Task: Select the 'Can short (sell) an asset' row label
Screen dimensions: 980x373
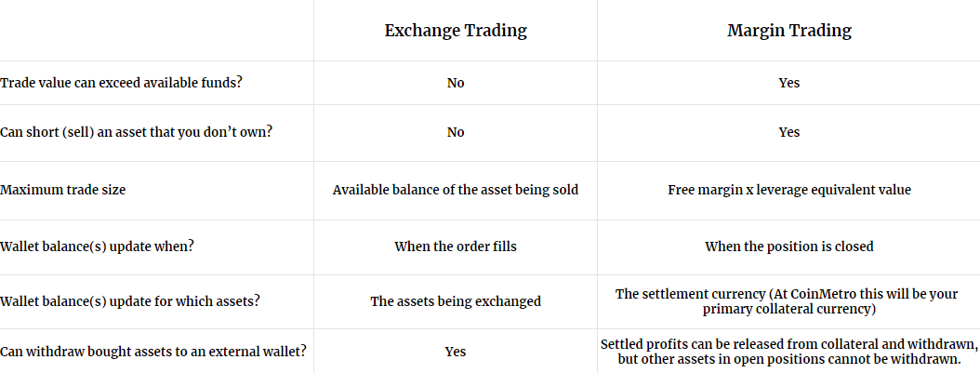Action: tap(137, 132)
